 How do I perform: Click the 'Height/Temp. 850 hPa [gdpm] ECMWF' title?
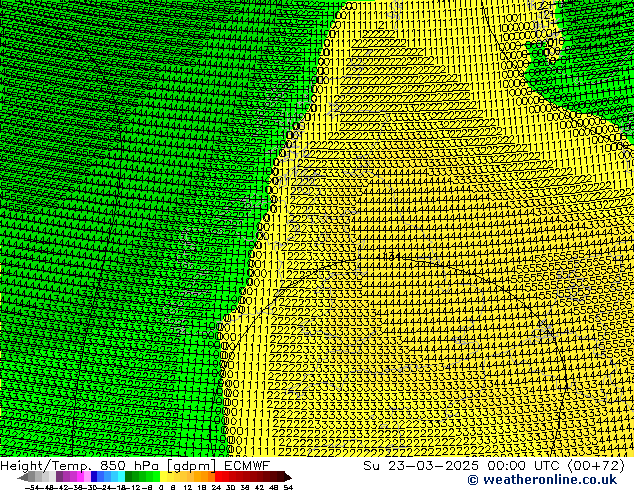(x=135, y=466)
